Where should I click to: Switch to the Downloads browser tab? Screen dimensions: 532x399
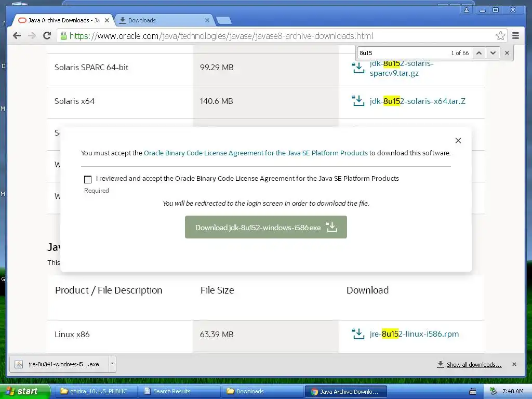click(163, 20)
